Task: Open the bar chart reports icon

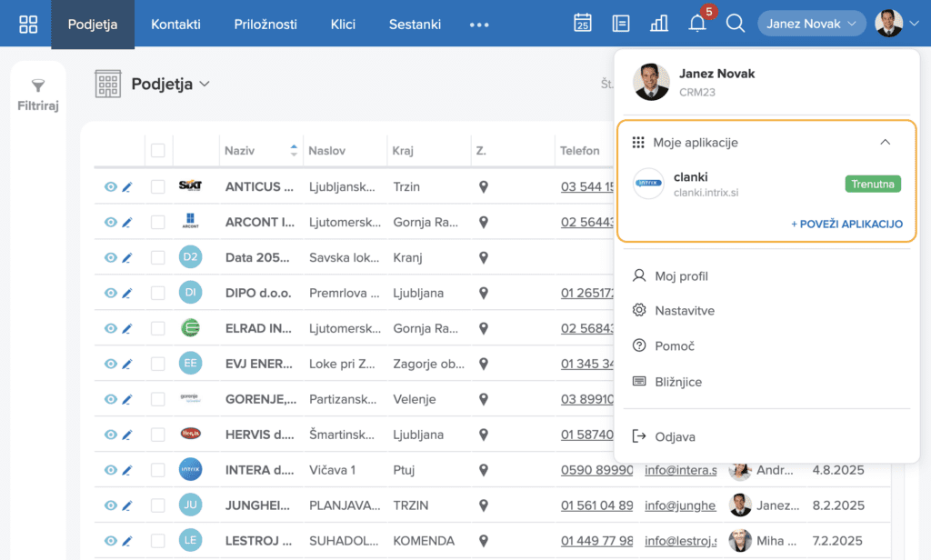Action: pos(659,24)
